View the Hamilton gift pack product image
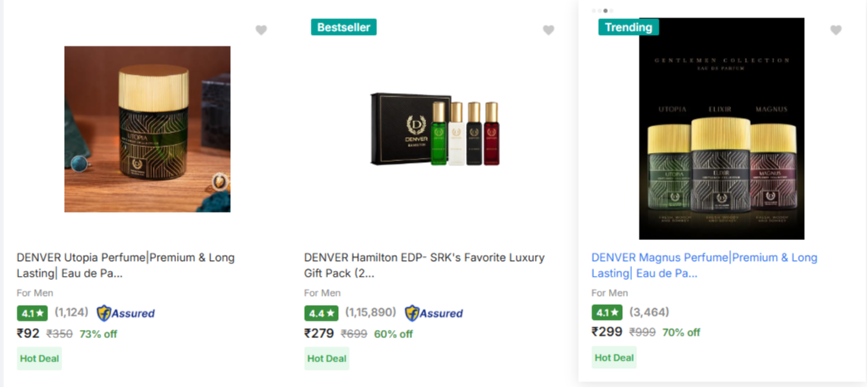The height and width of the screenshot is (388, 868). 435,134
